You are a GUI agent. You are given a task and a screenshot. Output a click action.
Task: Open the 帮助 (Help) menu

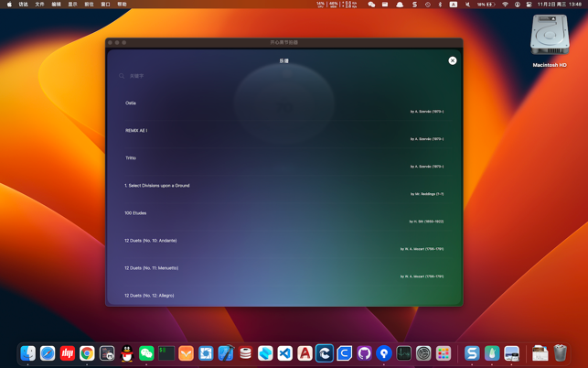122,5
